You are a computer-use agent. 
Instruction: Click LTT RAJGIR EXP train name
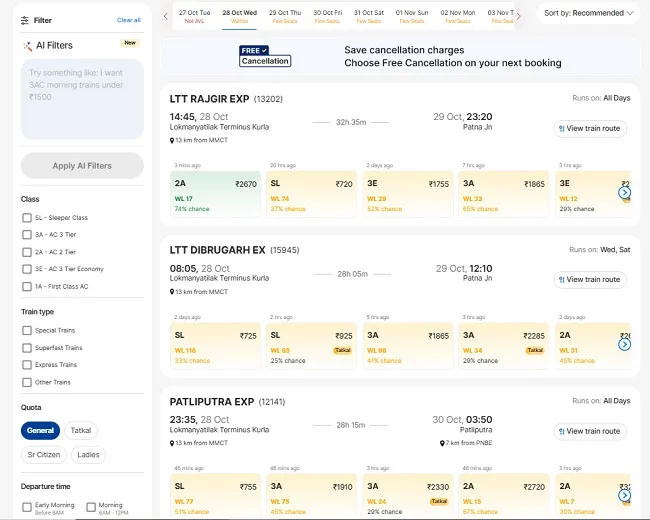click(209, 99)
